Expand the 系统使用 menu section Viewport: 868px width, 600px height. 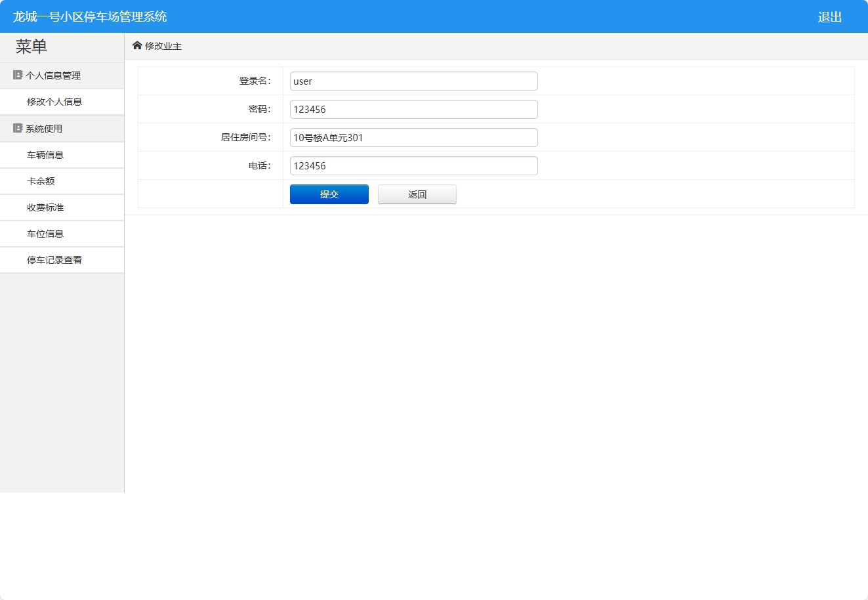click(43, 128)
